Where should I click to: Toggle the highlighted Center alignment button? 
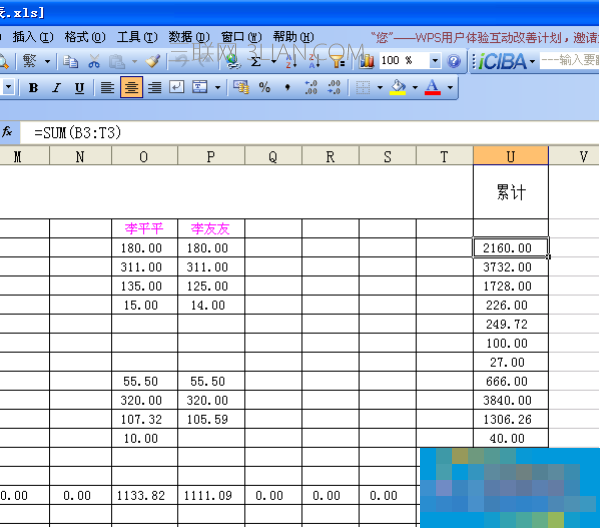pos(131,87)
